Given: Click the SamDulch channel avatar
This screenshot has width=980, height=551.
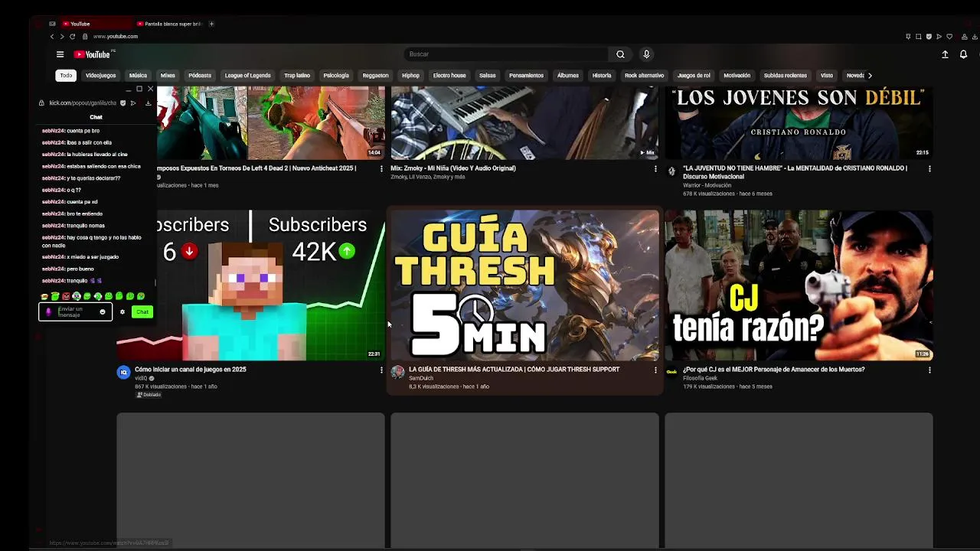Looking at the screenshot, I should coord(397,372).
